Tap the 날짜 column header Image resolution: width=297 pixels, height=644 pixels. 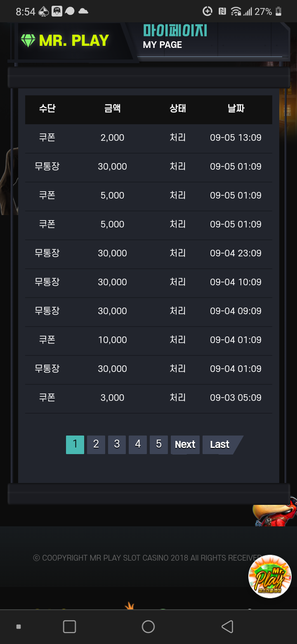(236, 109)
